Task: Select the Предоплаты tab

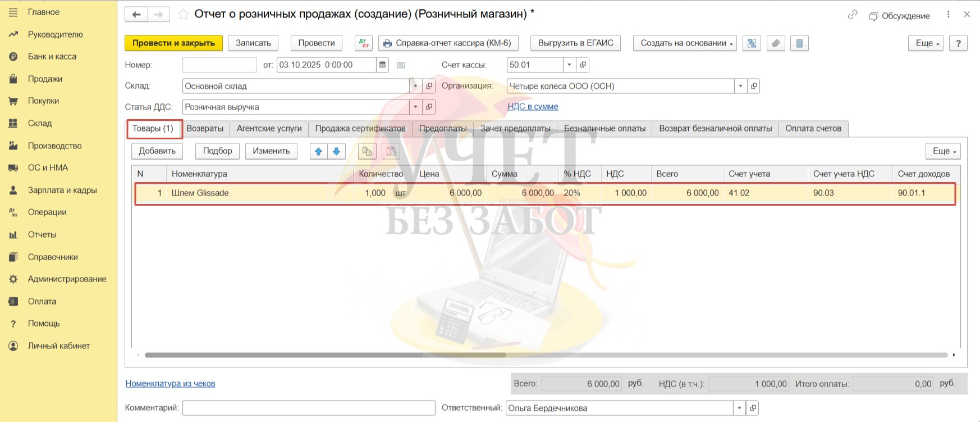Action: click(x=443, y=129)
